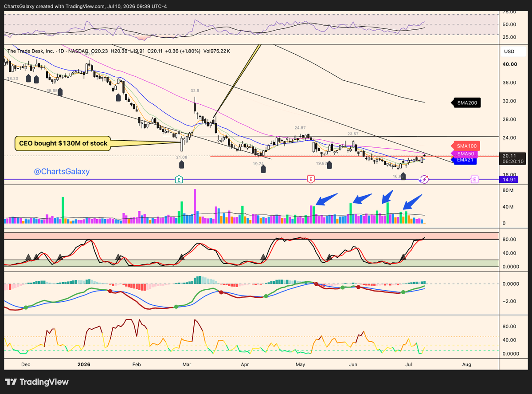The height and width of the screenshot is (394, 532).
Task: Click the 24.00 price scale value
Action: (x=510, y=138)
